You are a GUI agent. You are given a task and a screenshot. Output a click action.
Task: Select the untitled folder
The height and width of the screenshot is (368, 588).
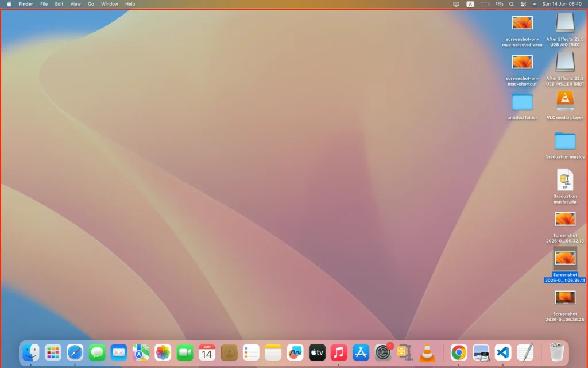[522, 106]
